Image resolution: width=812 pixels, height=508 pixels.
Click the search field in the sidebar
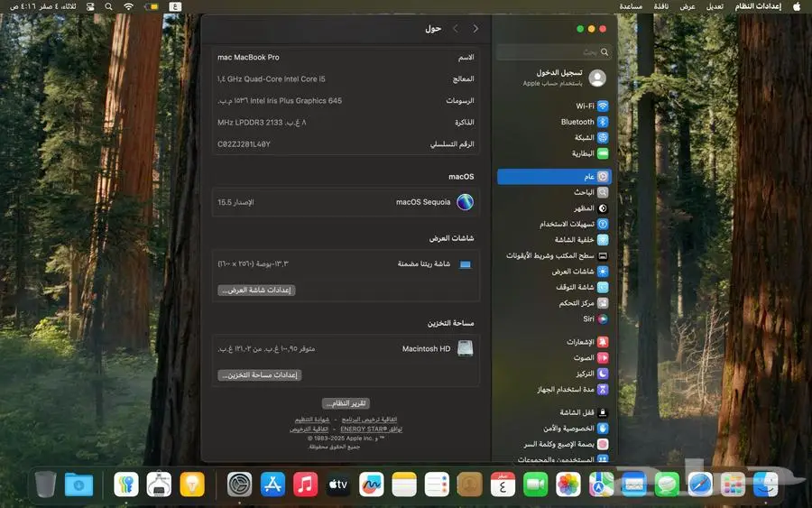(554, 51)
